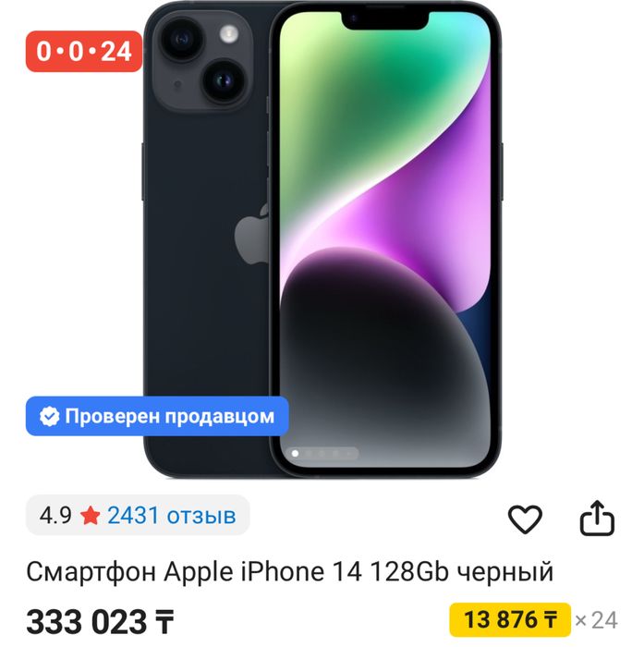Switch to the third image pagination dot

point(322,454)
